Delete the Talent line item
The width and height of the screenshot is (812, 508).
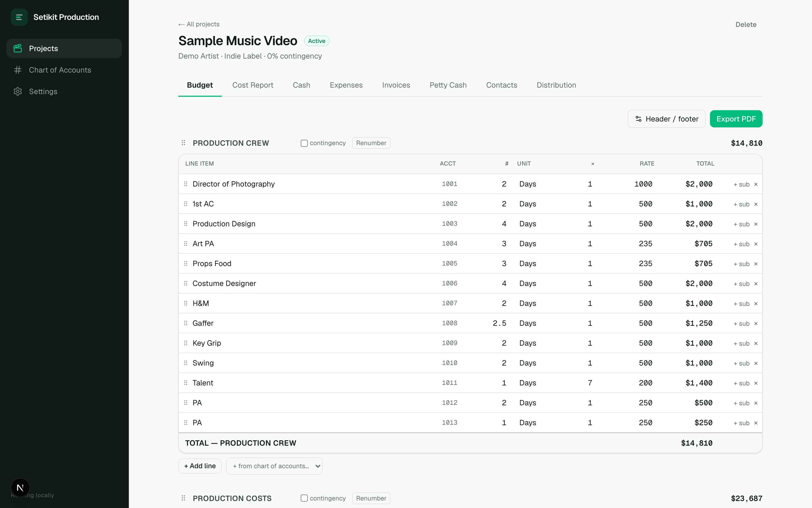(x=756, y=383)
